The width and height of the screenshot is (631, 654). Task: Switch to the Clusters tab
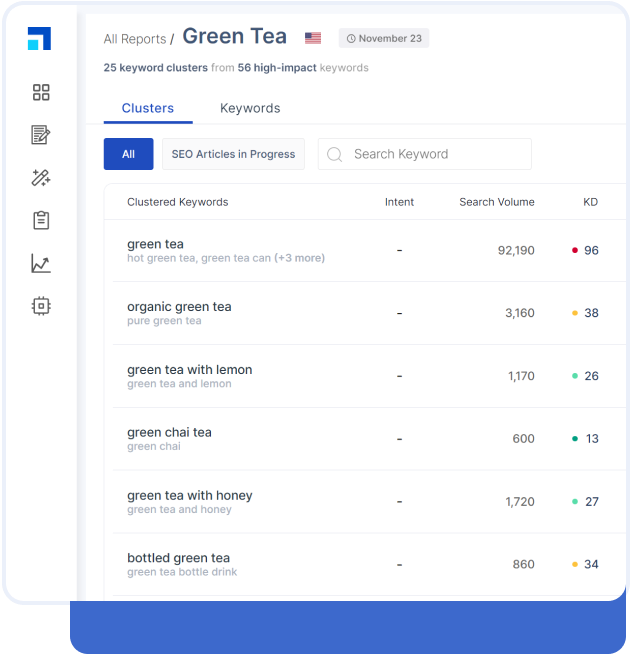pos(148,108)
